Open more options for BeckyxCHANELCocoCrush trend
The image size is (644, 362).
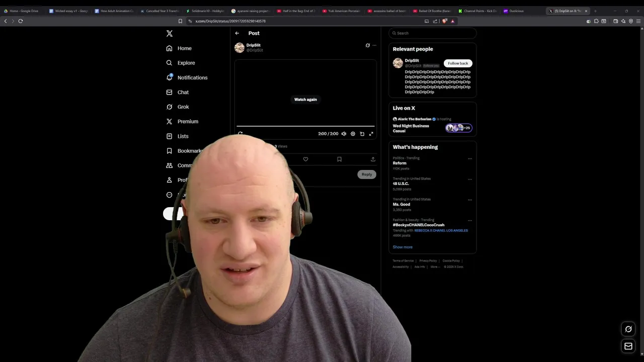(470, 221)
